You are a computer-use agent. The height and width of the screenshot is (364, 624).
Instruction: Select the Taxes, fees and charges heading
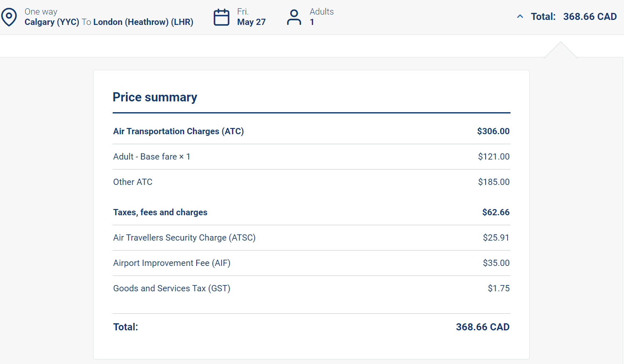[160, 212]
